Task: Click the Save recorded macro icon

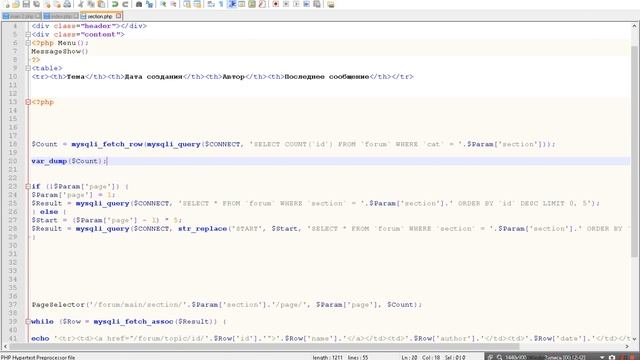Action: point(317,4)
